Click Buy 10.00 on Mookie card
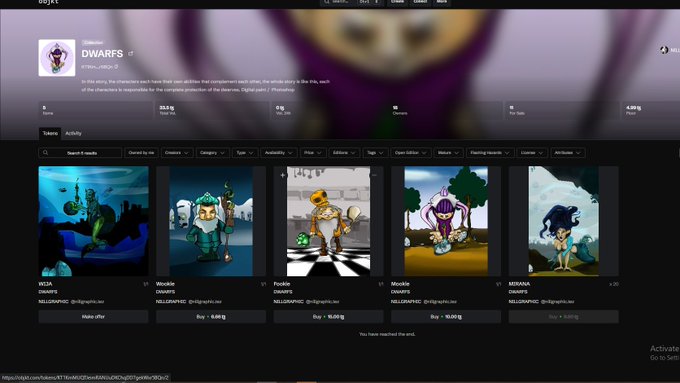The height and width of the screenshot is (383, 680). click(446, 317)
